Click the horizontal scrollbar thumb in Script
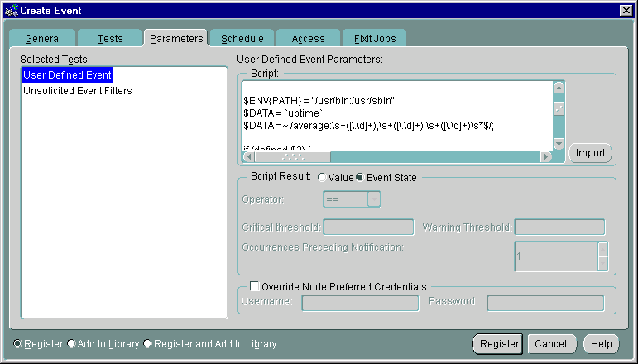 pos(292,156)
